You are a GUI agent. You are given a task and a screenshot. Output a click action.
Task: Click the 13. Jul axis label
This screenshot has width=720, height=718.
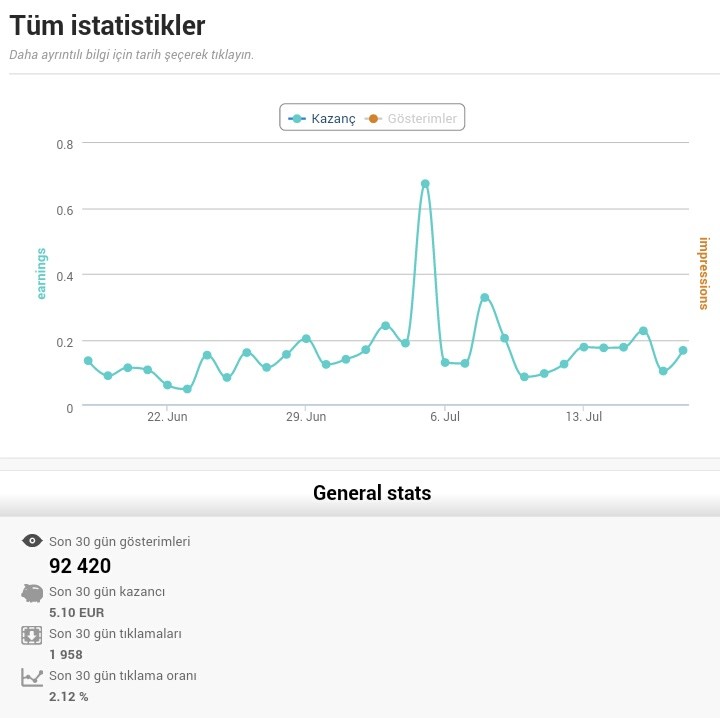(x=584, y=416)
